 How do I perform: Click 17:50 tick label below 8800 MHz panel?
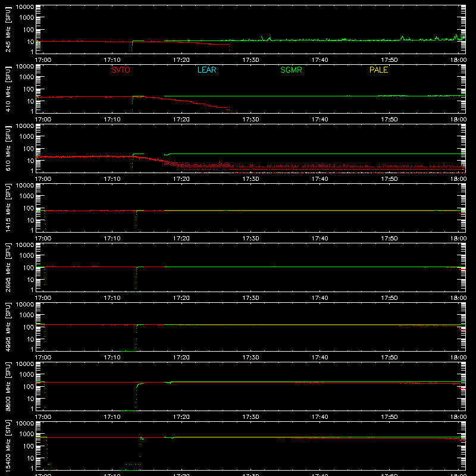click(x=389, y=417)
